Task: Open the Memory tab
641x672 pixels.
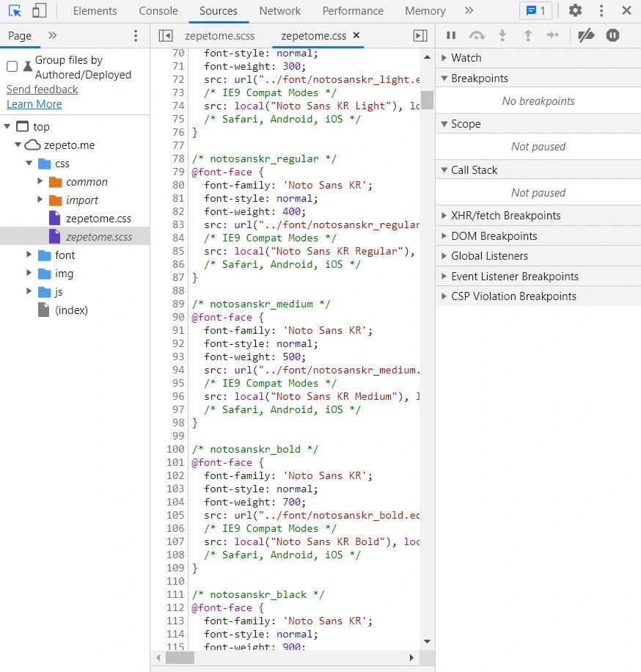Action: click(425, 11)
